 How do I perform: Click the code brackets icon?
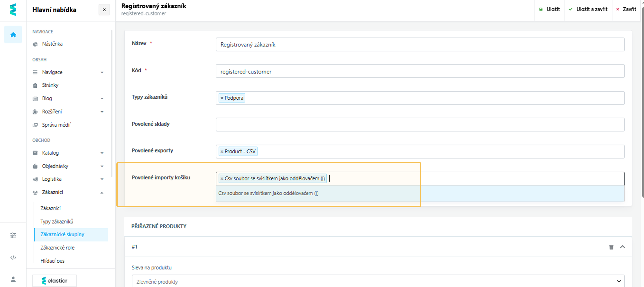tap(13, 258)
